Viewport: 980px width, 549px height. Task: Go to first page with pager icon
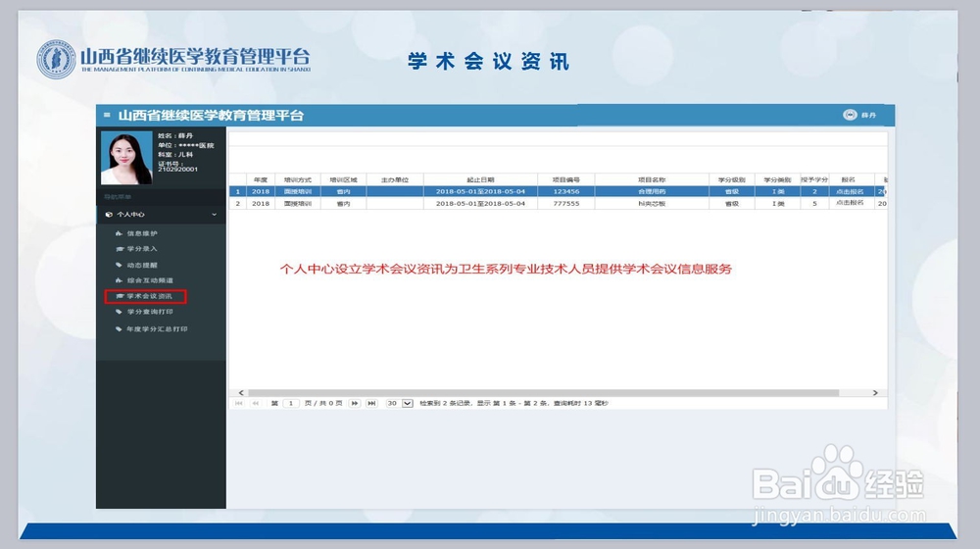(x=239, y=403)
